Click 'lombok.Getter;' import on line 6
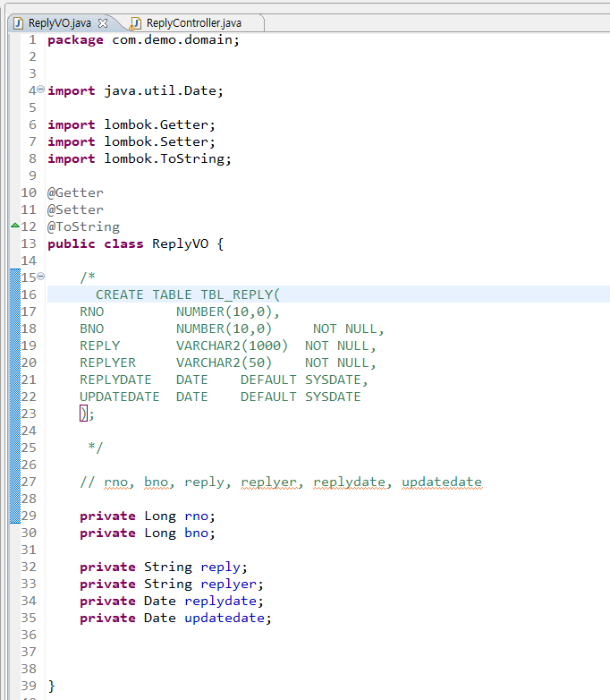Screen dimensions: 610x700 click(x=160, y=125)
